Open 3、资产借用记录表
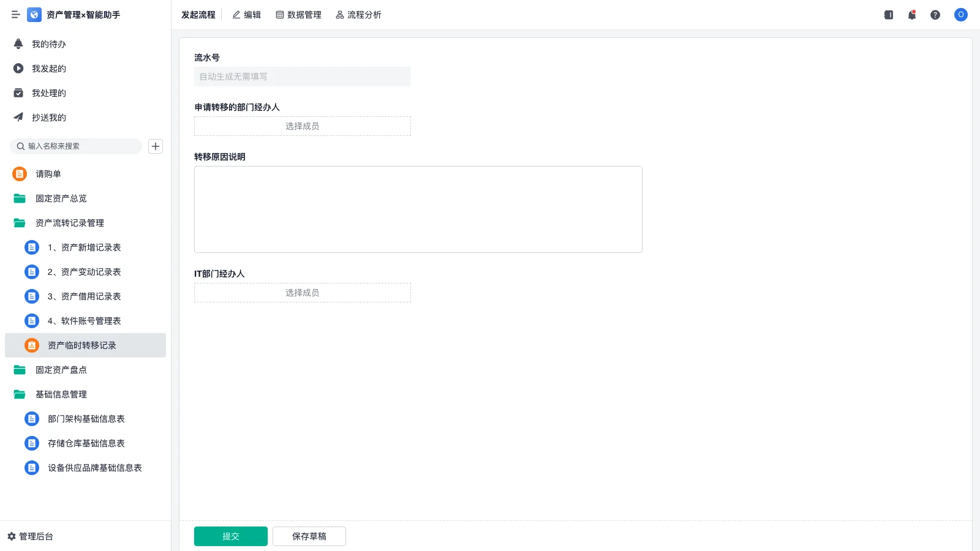980x551 pixels. [85, 296]
